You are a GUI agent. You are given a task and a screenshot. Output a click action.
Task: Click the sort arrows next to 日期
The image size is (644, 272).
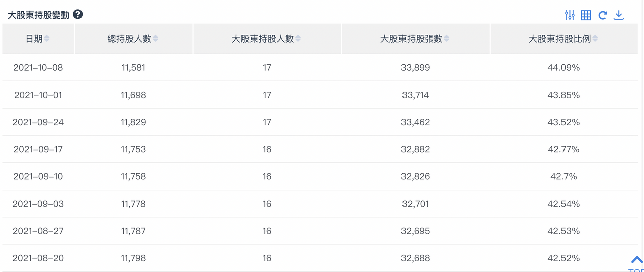47,39
